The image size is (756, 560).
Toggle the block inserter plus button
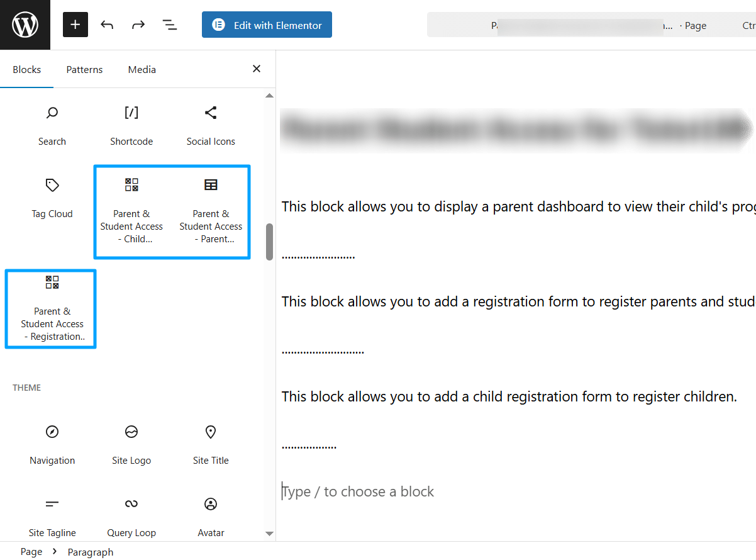(75, 25)
